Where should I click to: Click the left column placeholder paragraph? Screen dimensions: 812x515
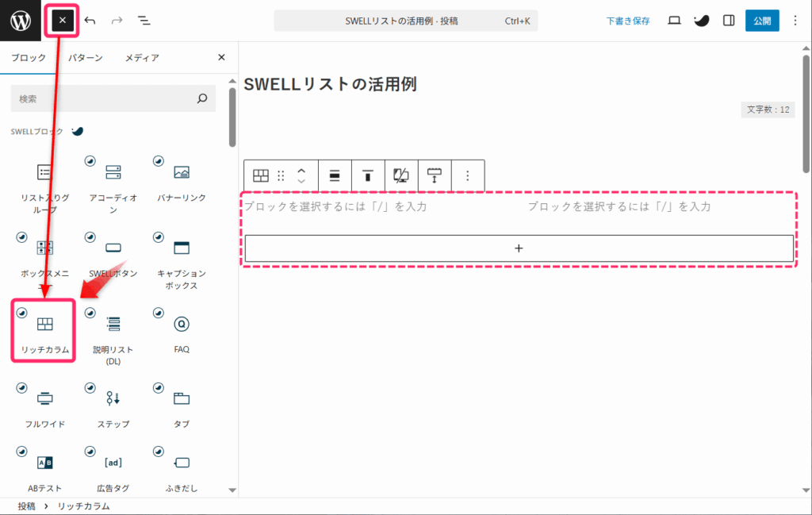(x=335, y=207)
